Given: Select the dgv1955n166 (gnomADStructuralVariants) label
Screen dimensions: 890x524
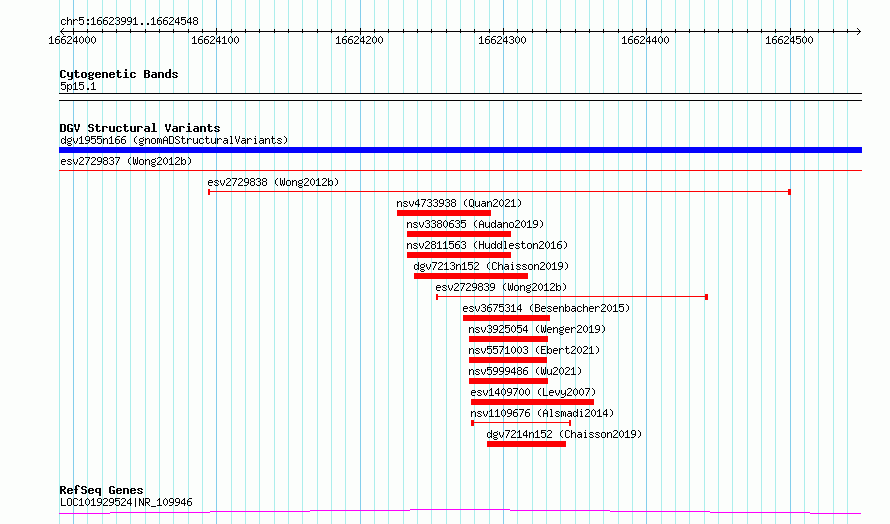Looking at the screenshot, I should point(174,140).
